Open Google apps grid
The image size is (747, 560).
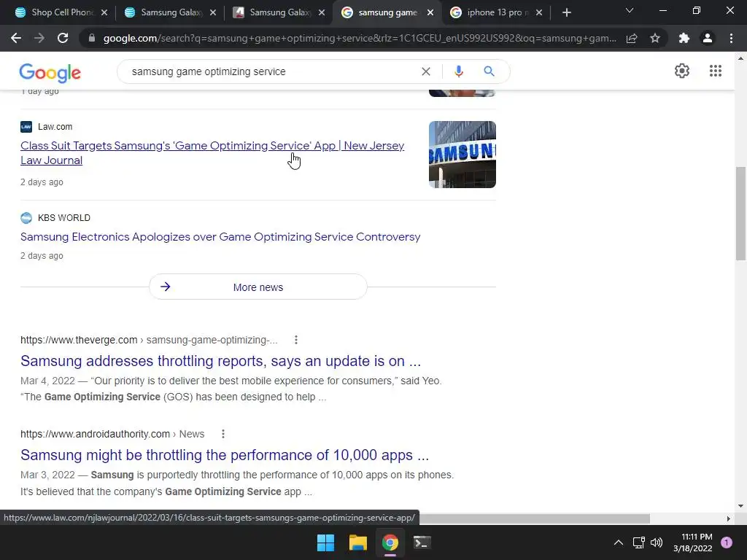click(715, 71)
